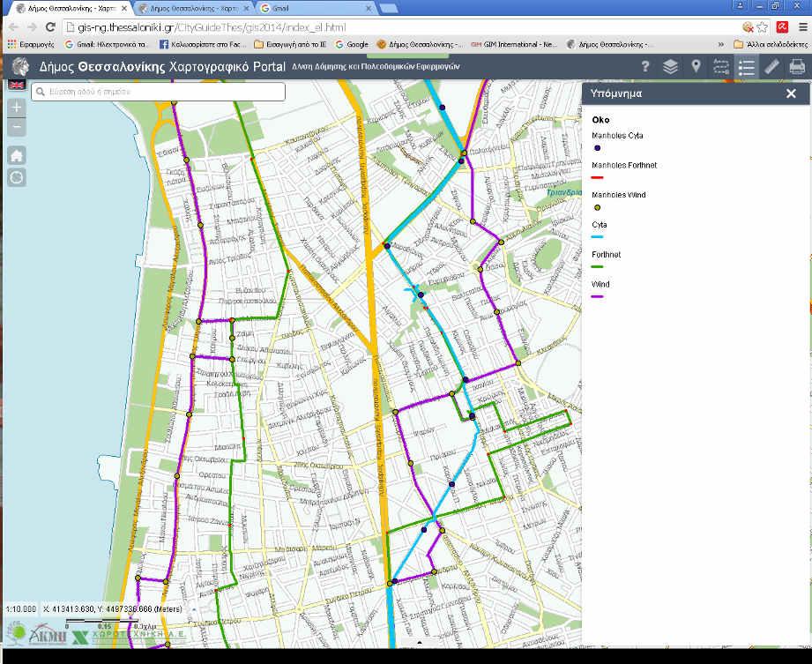The height and width of the screenshot is (664, 812).
Task: Zoom in with the plus map button
Action: [x=17, y=108]
